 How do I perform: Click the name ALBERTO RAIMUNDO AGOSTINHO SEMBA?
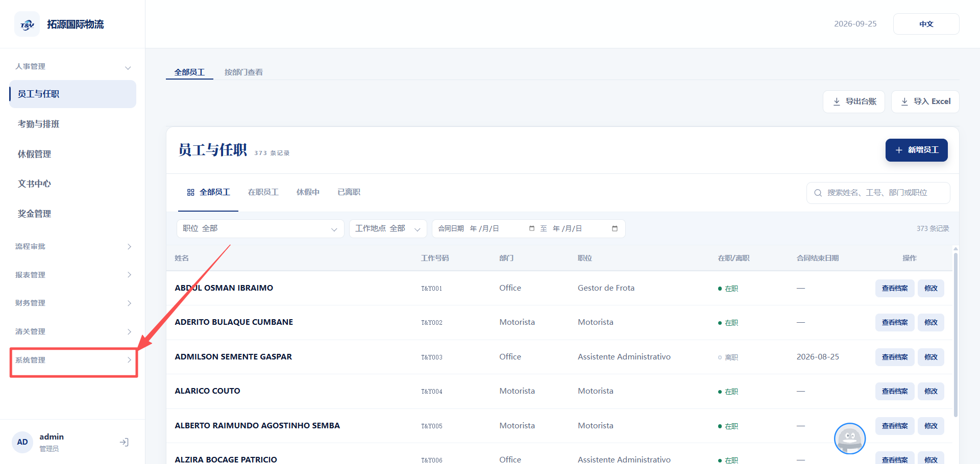coord(257,426)
